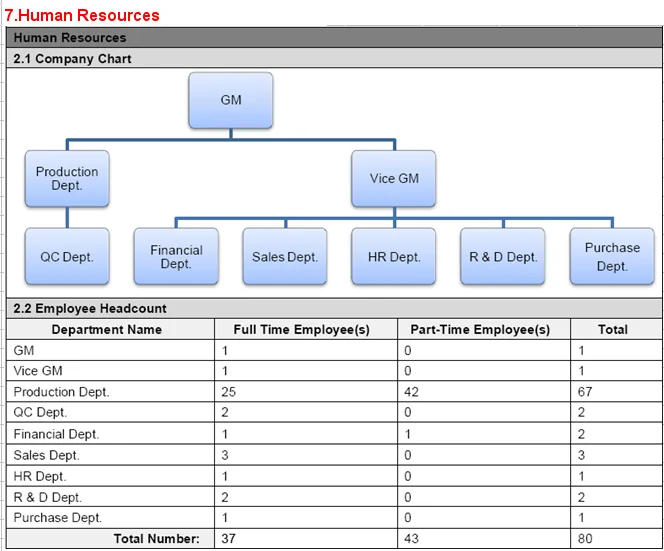This screenshot has height=551, width=664.
Task: Click the QC Dept. chart box
Action: pos(67,256)
